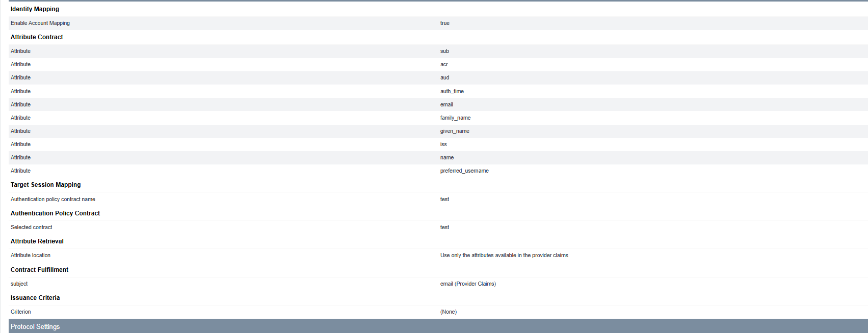Select the Enable Account Mapping row label
The height and width of the screenshot is (333, 868).
pos(40,23)
